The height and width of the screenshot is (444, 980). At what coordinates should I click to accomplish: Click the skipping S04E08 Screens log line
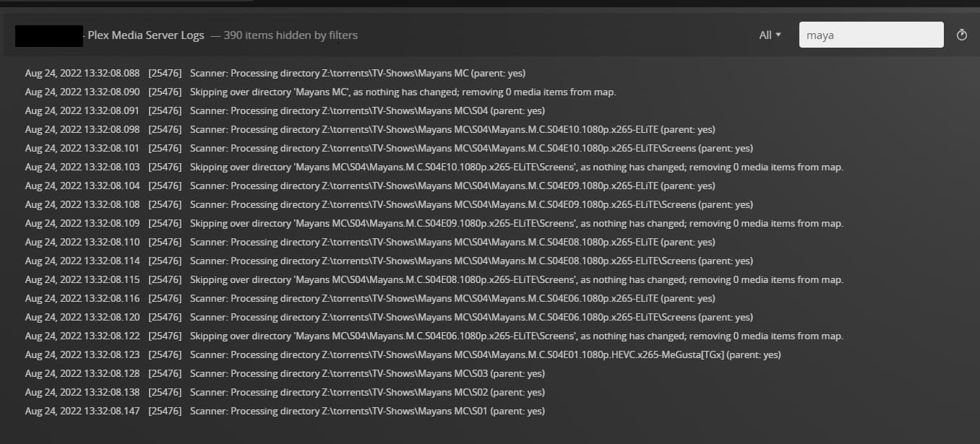coord(516,279)
